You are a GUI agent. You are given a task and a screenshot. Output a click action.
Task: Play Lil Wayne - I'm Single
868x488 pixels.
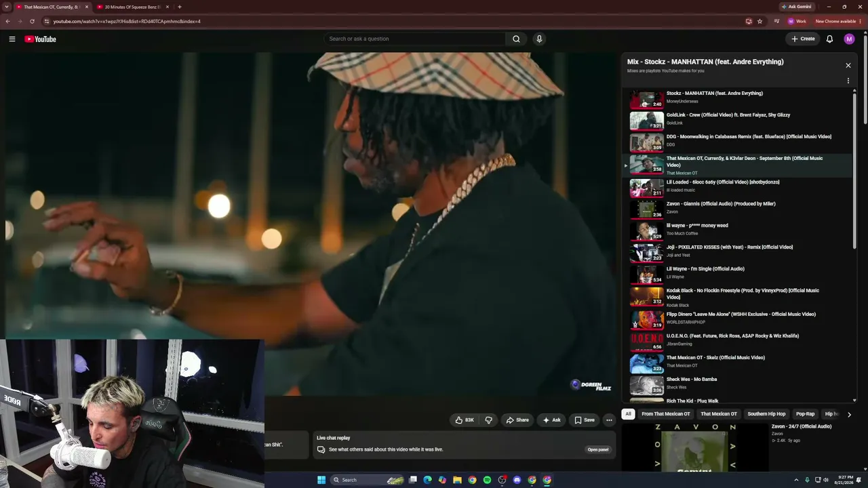738,274
